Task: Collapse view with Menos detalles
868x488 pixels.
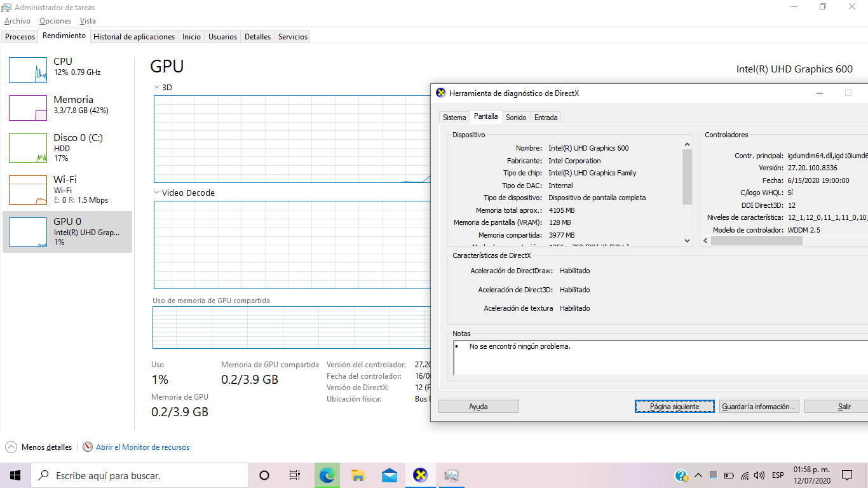Action: coord(38,447)
